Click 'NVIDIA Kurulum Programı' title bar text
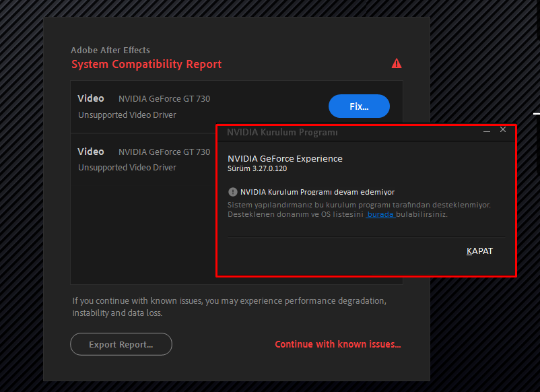Viewport: 540px width, 392px height. (x=282, y=132)
